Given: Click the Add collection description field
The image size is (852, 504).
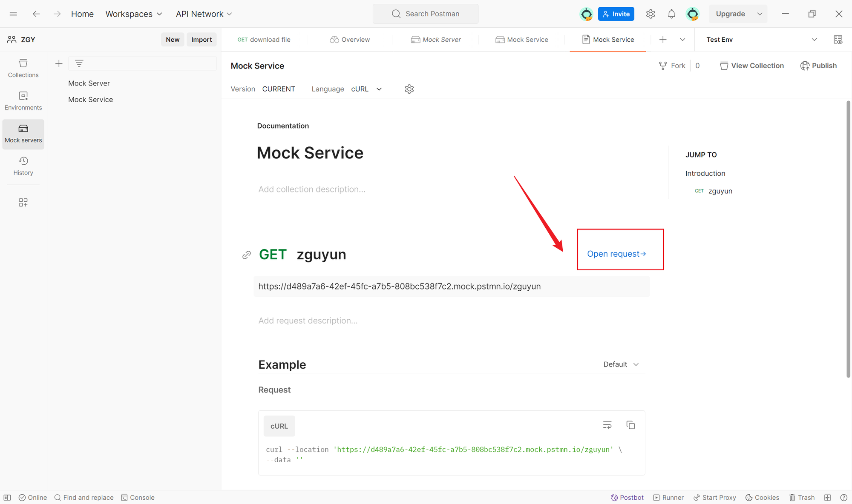Looking at the screenshot, I should click(x=312, y=189).
